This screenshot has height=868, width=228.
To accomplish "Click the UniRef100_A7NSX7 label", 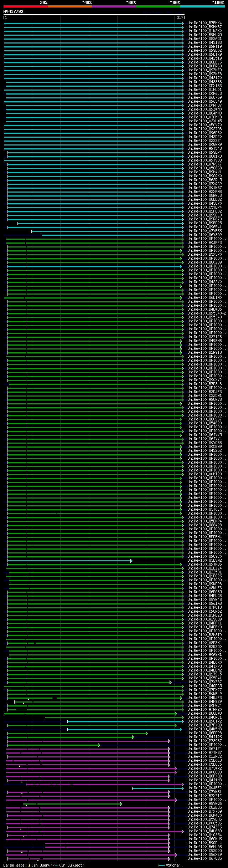I will pos(204,164).
